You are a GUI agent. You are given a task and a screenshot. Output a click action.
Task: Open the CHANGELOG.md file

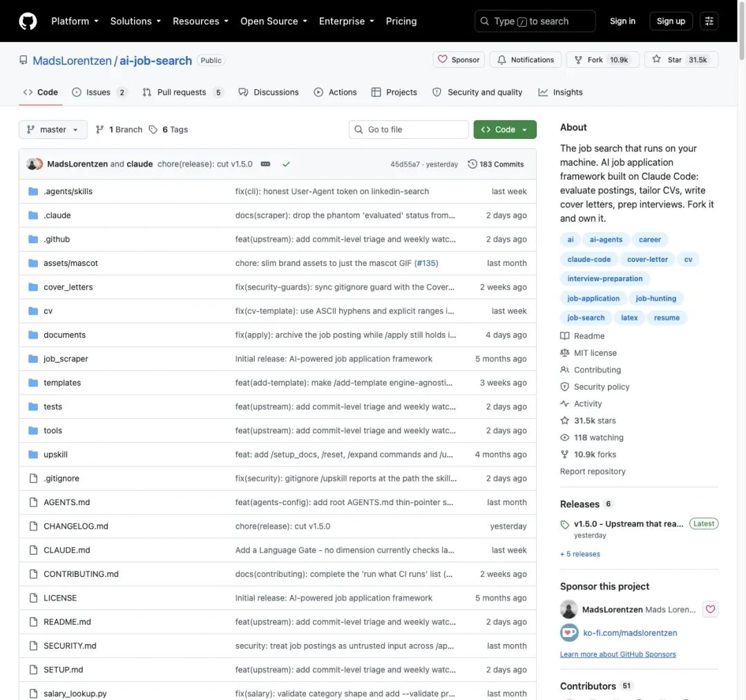pos(76,527)
